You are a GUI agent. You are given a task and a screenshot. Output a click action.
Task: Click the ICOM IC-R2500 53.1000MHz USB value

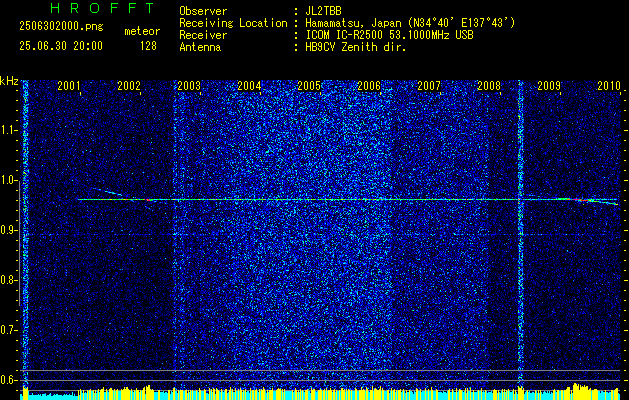[x=389, y=35]
